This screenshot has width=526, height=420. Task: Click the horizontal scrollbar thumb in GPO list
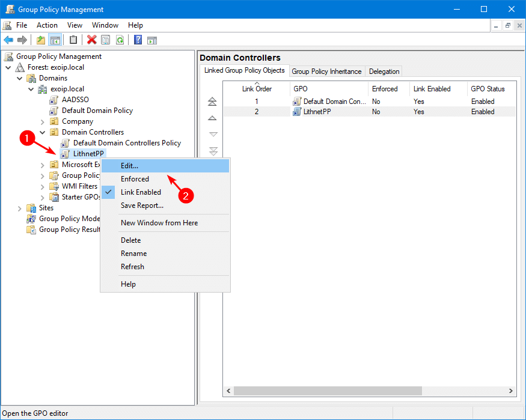point(328,391)
